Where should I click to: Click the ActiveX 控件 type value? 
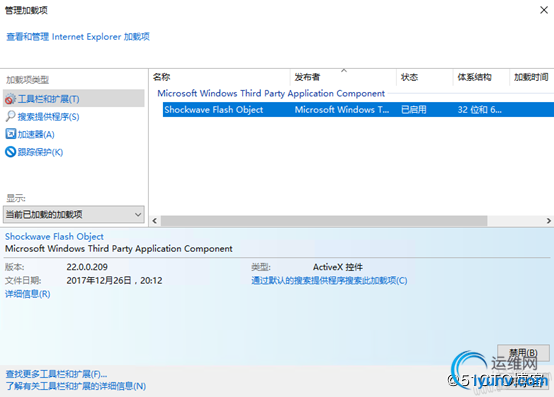pyautogui.click(x=338, y=267)
